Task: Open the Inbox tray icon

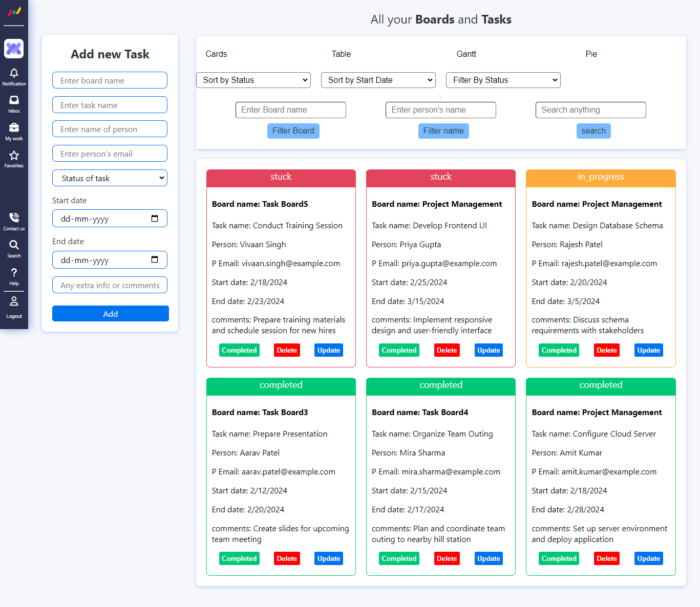Action: [x=14, y=100]
